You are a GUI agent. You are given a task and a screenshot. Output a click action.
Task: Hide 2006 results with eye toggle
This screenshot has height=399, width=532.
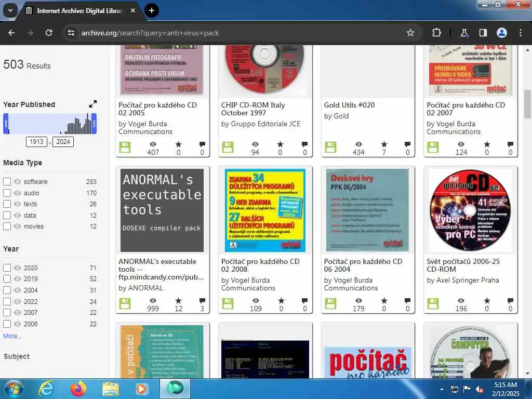pyautogui.click(x=17, y=324)
